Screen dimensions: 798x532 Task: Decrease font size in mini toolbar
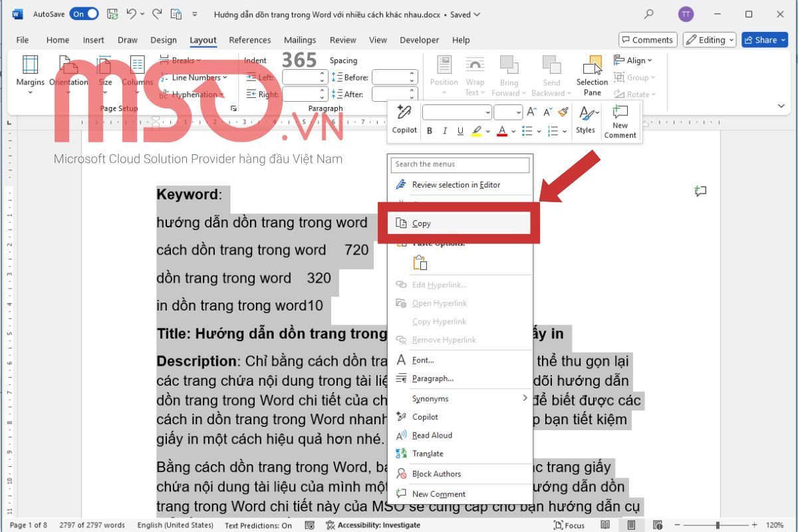(x=549, y=112)
